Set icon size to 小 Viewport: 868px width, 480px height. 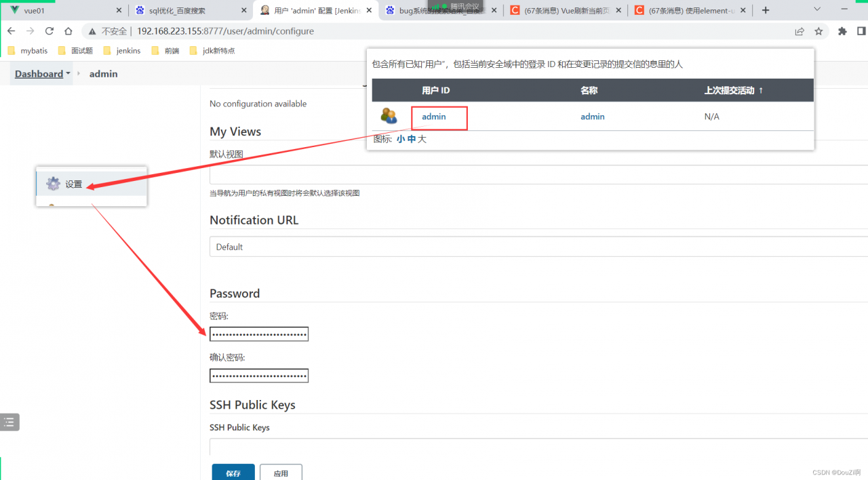tap(401, 139)
